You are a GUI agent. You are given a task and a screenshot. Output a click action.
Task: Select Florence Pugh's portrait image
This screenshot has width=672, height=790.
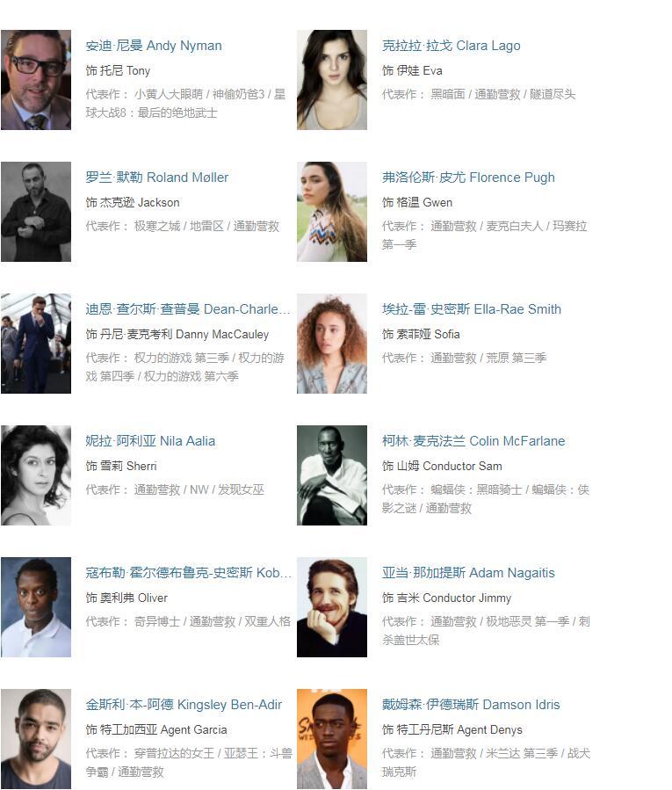pos(332,212)
